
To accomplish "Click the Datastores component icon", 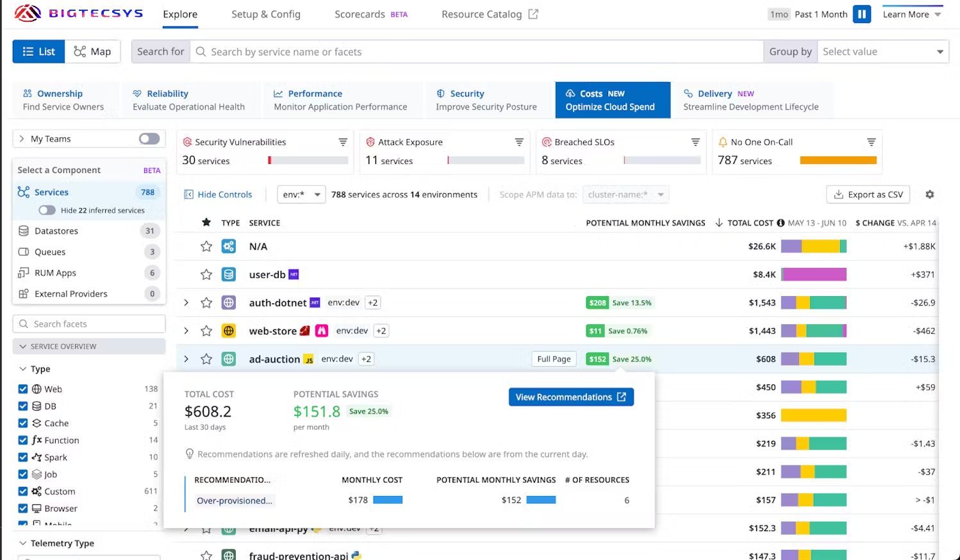I will coord(24,231).
